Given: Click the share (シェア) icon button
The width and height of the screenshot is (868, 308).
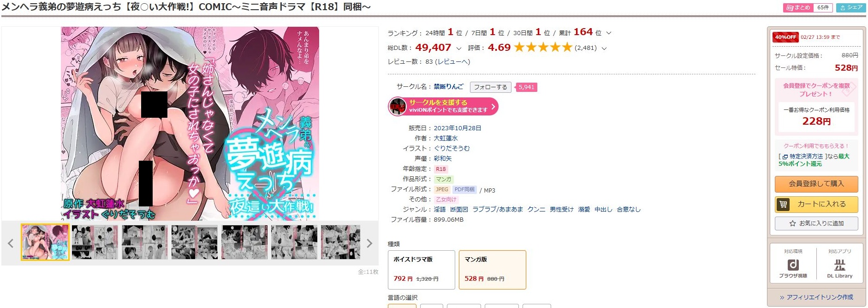Looking at the screenshot, I should (851, 7).
